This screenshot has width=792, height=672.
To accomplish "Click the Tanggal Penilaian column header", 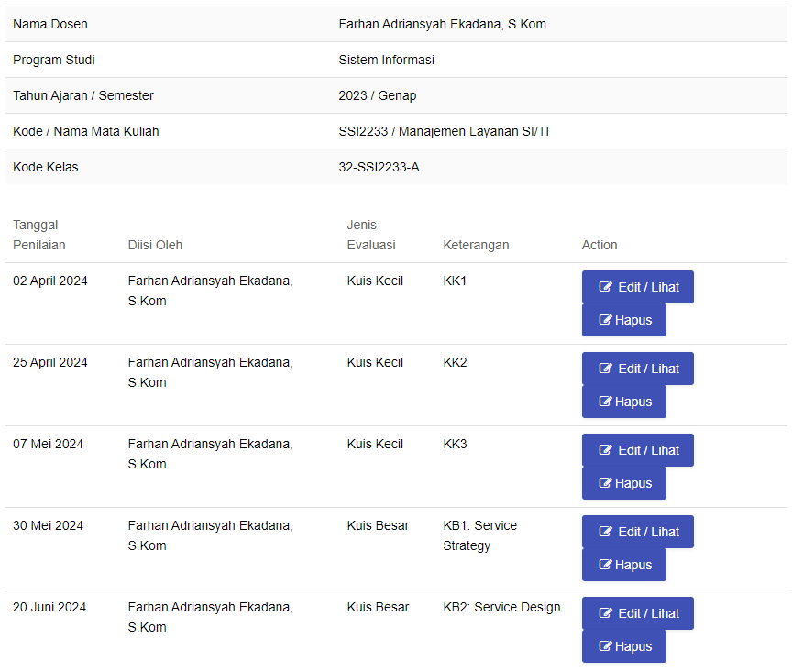I will tap(39, 235).
